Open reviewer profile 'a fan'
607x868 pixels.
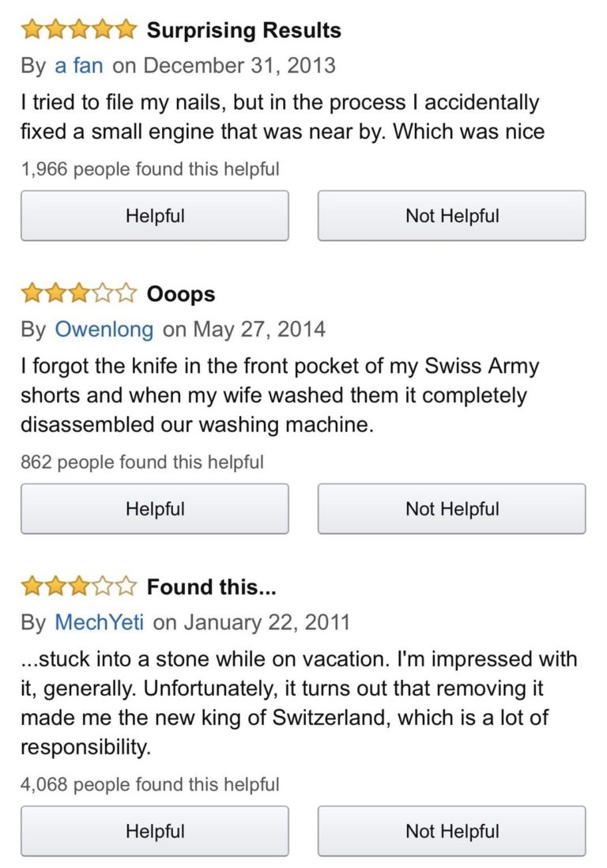point(79,65)
